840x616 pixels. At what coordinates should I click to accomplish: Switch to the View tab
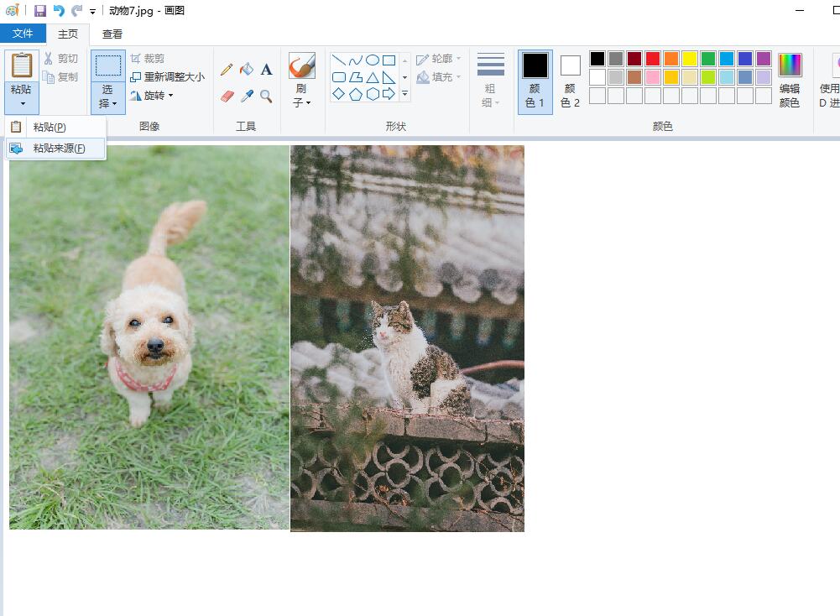(112, 34)
